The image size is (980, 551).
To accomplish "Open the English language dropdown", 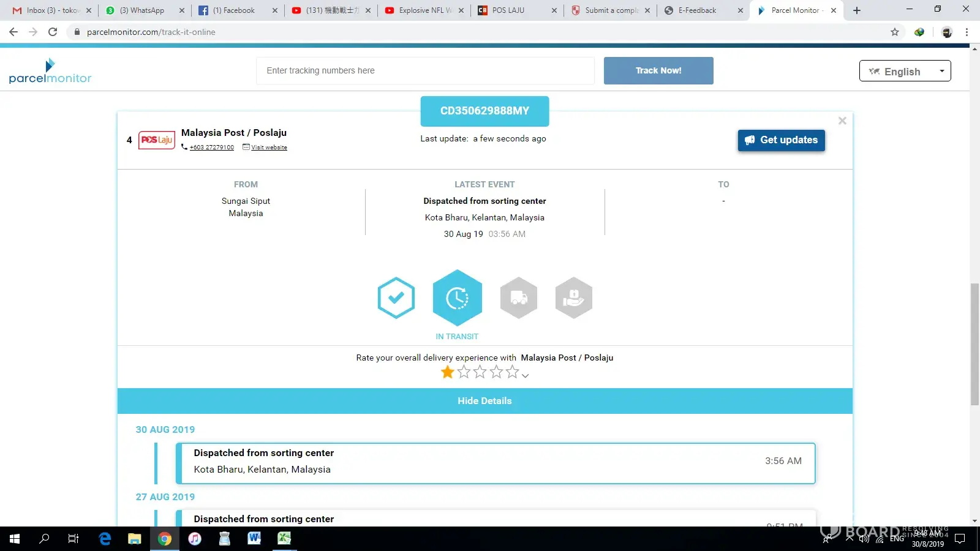I will tap(905, 71).
